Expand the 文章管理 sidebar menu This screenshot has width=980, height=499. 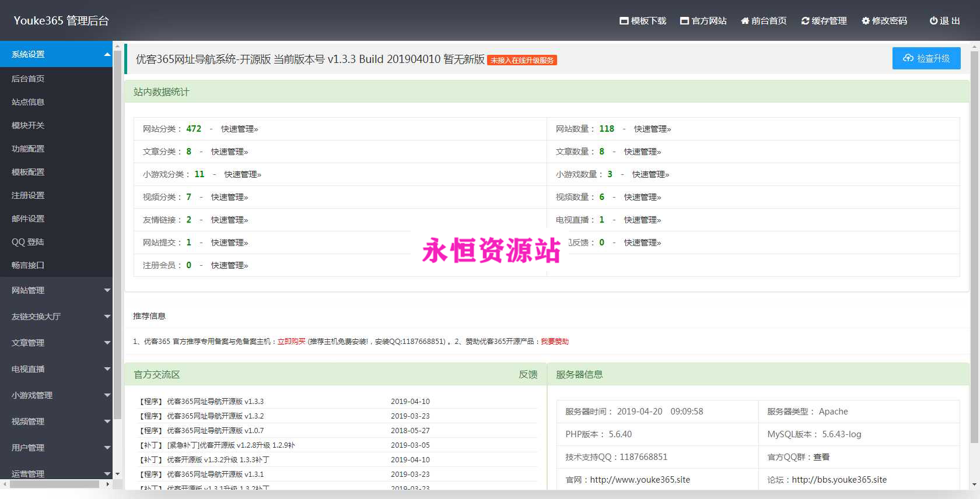[x=107, y=343]
